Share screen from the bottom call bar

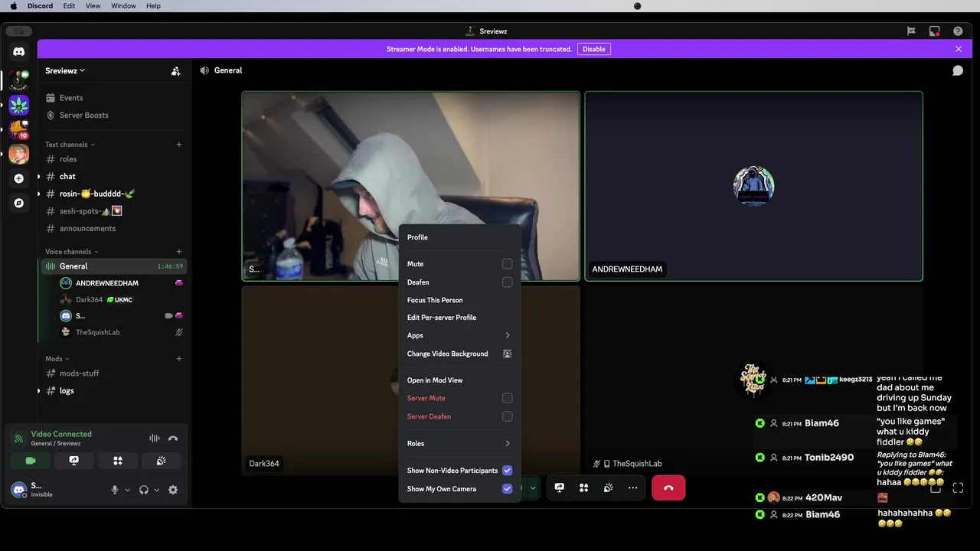[x=560, y=487]
